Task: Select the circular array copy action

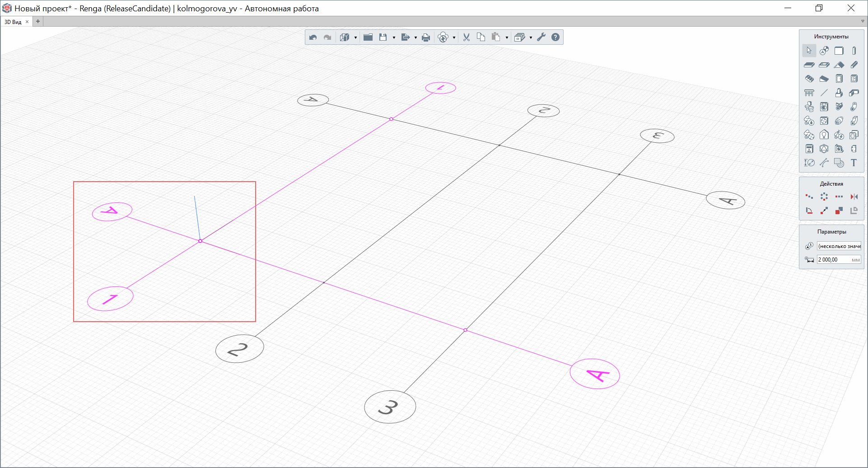Action: point(824,197)
